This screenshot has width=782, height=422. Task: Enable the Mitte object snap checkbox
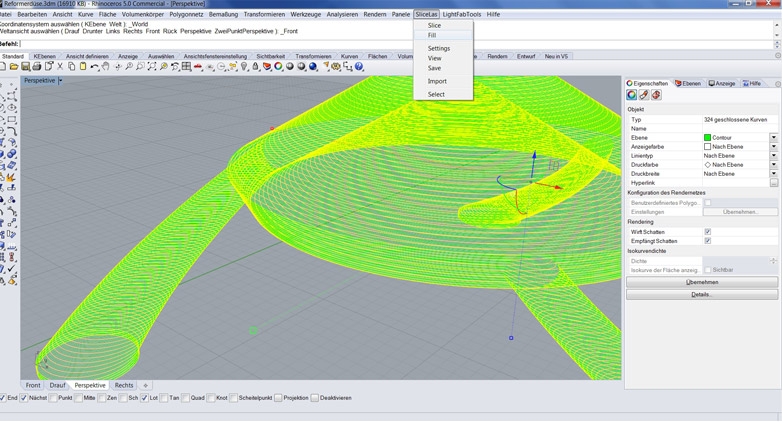point(79,398)
